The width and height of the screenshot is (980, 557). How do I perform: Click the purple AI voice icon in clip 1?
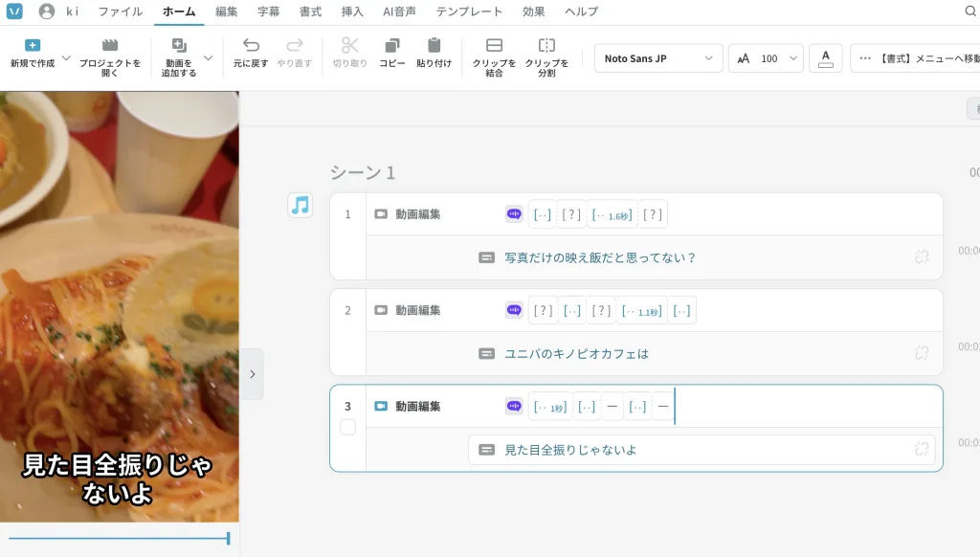(x=514, y=214)
